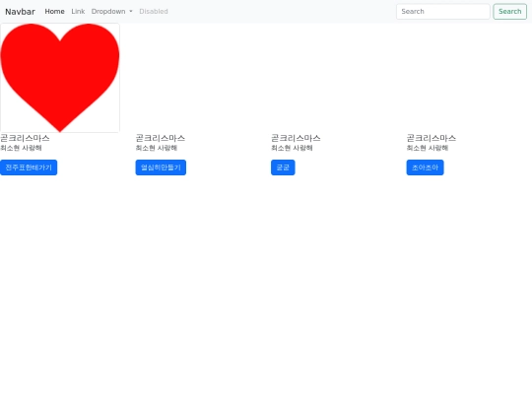Expand the Dropdown menu in navbar
Image resolution: width=532 pixels, height=399 pixels.
pos(111,12)
